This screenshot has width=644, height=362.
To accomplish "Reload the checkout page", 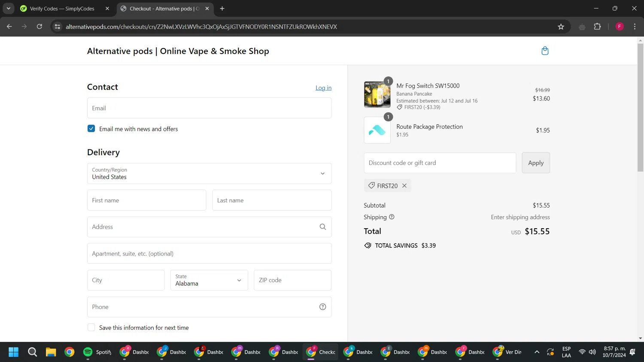I will click(39, 27).
